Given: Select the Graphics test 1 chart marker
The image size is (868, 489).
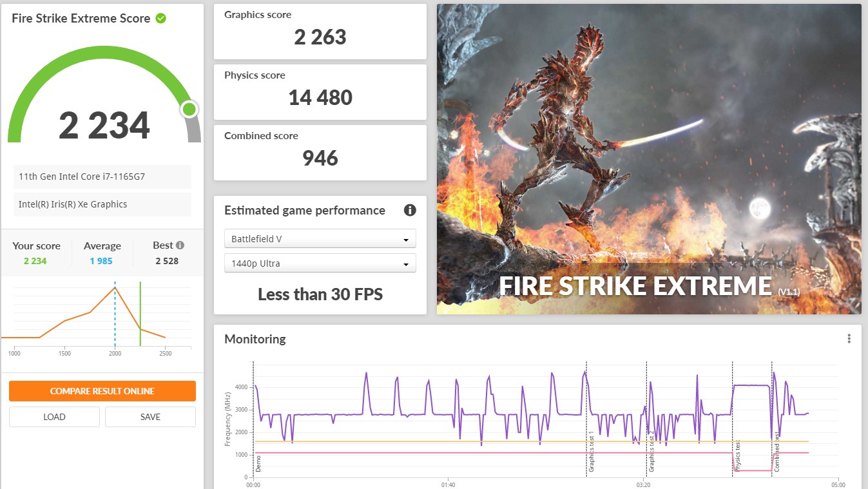Looking at the screenshot, I should click(591, 452).
